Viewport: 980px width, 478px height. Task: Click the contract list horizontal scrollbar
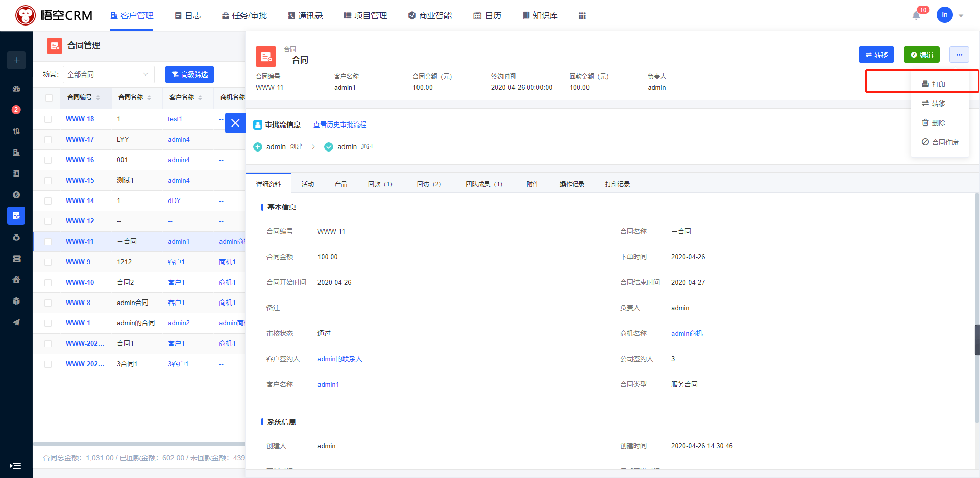click(139, 444)
